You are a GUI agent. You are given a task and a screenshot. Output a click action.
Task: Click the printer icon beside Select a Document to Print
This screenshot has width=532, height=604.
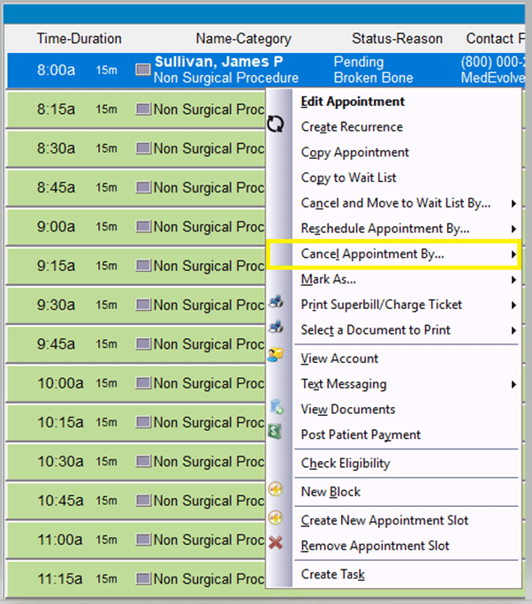click(276, 327)
